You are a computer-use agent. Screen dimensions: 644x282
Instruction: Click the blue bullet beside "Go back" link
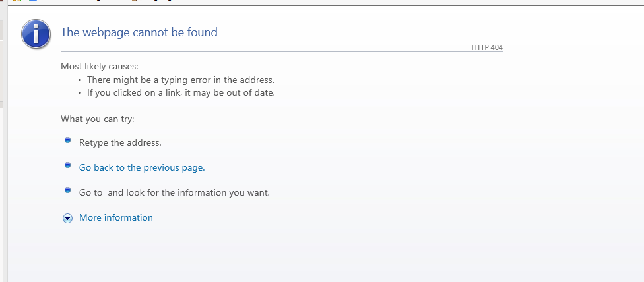point(67,165)
